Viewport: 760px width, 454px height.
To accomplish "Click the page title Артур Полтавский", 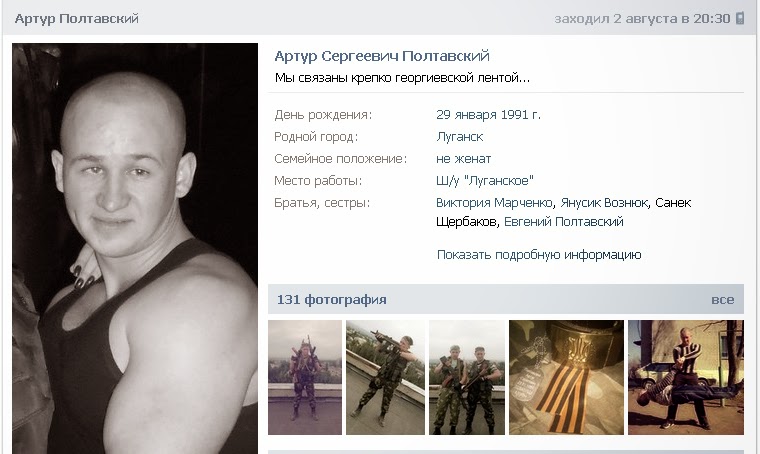I will point(77,18).
